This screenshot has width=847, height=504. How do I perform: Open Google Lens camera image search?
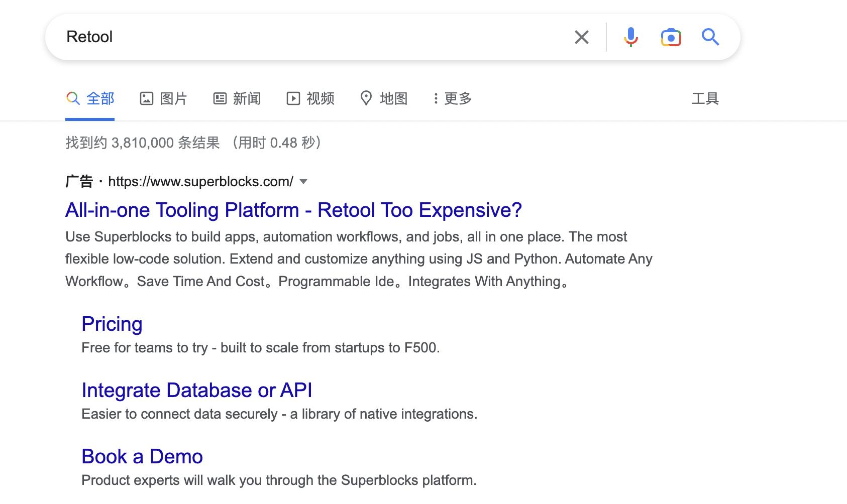click(671, 37)
